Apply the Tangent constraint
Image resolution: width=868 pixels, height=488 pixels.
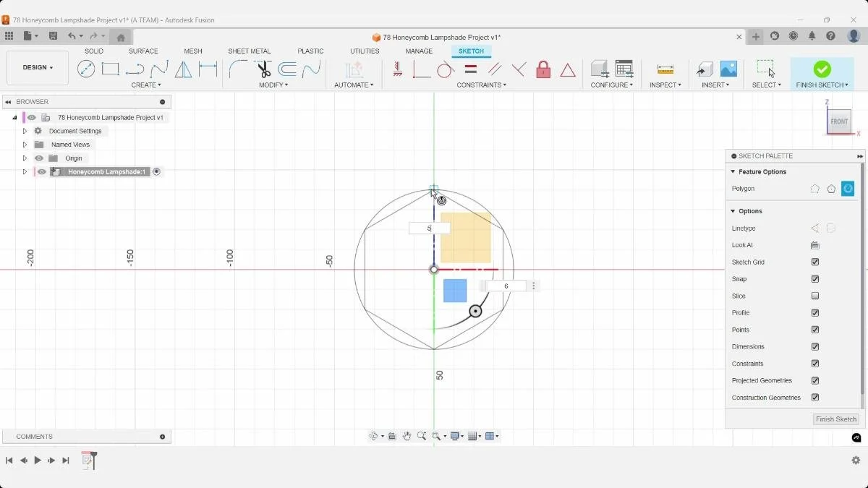tap(446, 69)
